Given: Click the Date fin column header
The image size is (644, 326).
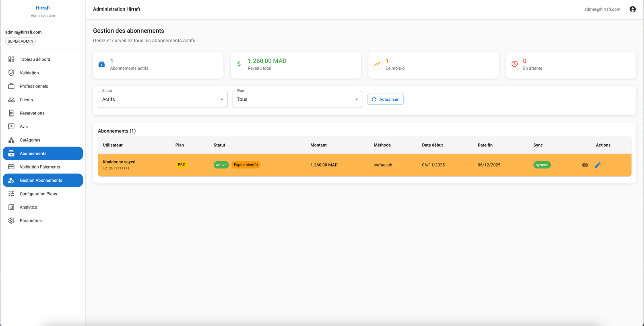Looking at the screenshot, I should pos(485,145).
